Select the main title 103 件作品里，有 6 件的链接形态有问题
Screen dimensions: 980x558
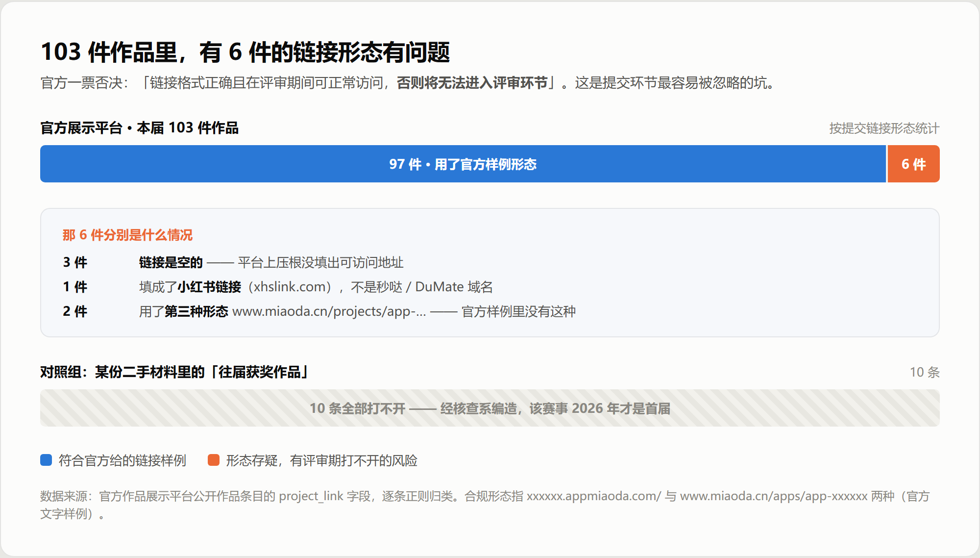point(245,52)
